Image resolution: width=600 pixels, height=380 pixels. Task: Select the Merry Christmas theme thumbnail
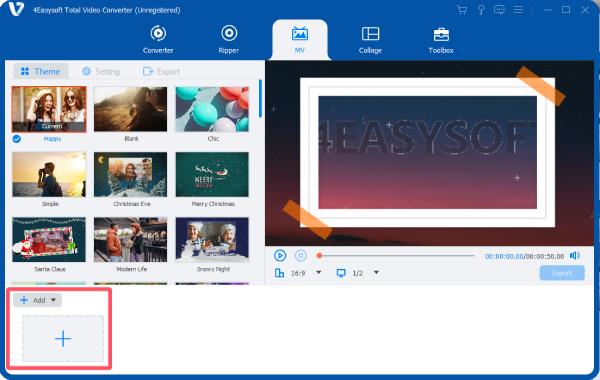212,175
